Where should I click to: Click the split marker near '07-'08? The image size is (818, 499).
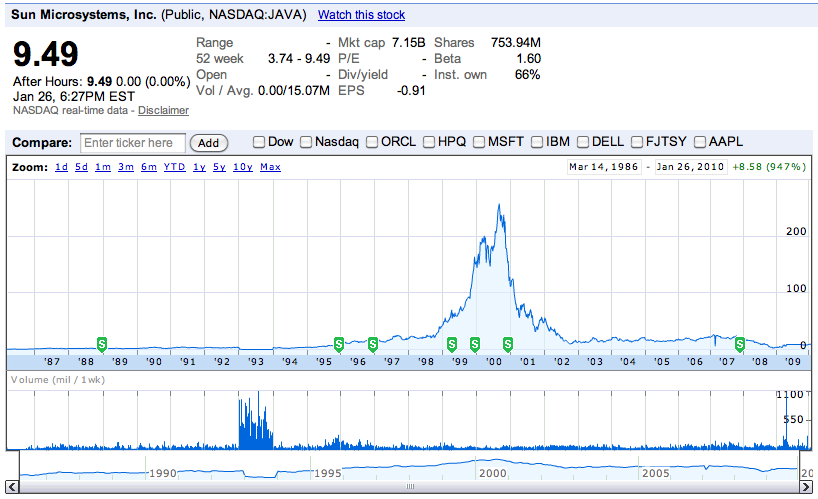[740, 344]
